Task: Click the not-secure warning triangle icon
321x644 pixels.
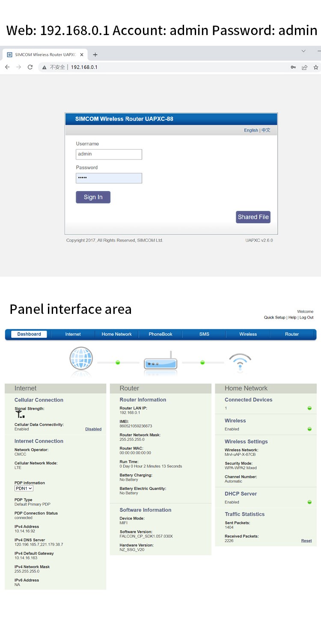Action: (x=44, y=67)
